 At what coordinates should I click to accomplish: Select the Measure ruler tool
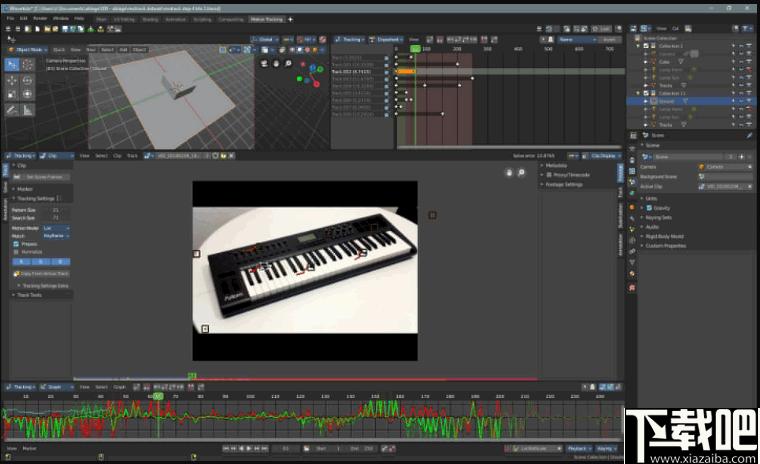(x=28, y=110)
